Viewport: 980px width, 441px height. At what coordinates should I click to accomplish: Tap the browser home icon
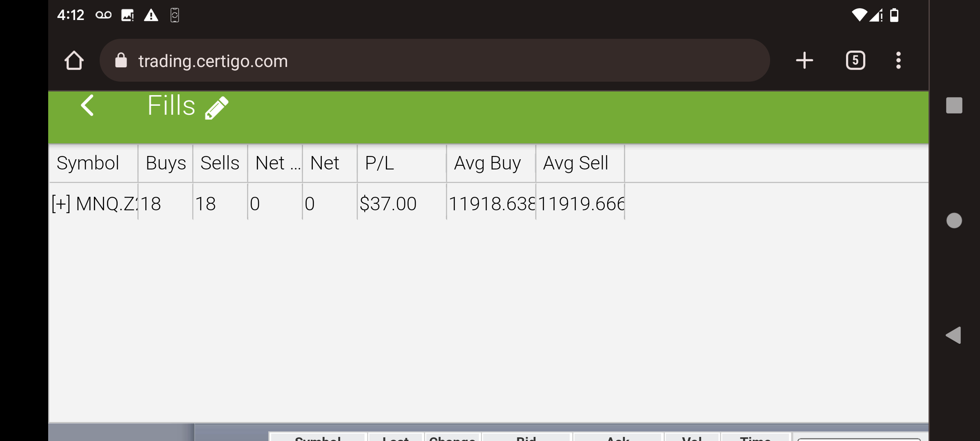click(74, 61)
